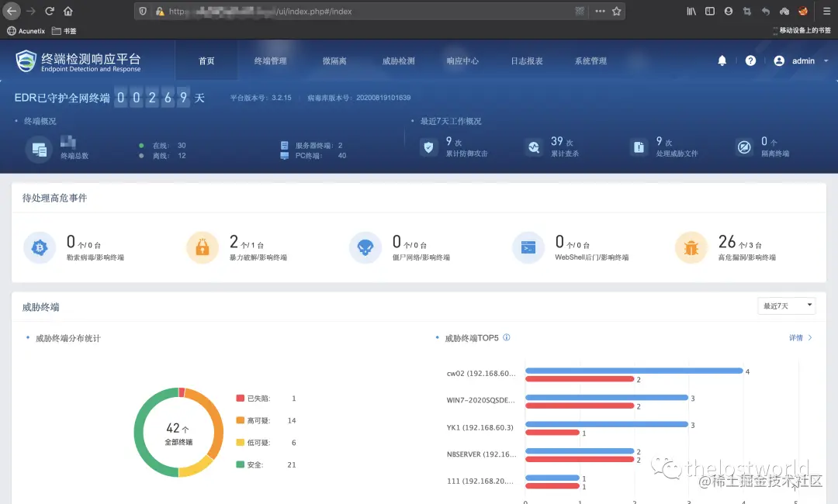Open the Acunetix bookmark
The width and height of the screenshot is (838, 504).
click(x=26, y=31)
